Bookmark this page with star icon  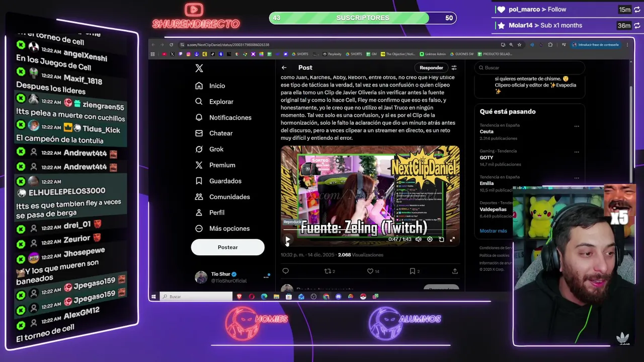519,45
